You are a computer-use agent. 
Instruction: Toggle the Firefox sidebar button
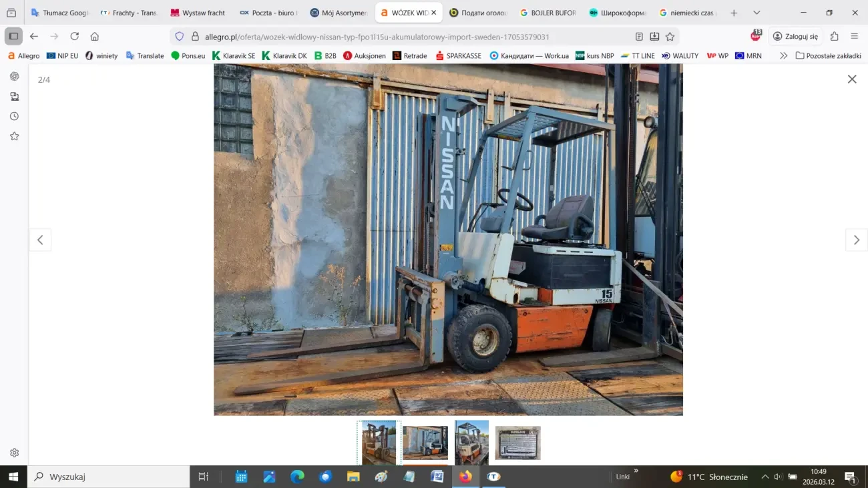13,36
